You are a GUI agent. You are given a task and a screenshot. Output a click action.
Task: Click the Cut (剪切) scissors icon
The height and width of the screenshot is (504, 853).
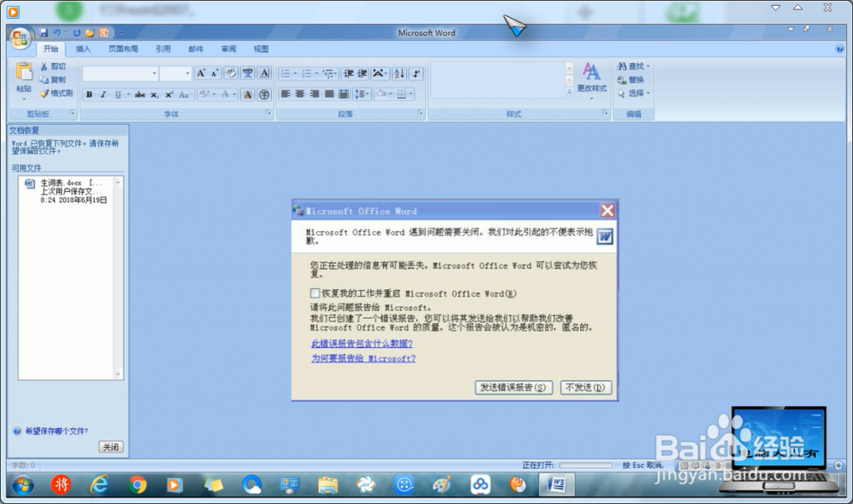tap(44, 67)
